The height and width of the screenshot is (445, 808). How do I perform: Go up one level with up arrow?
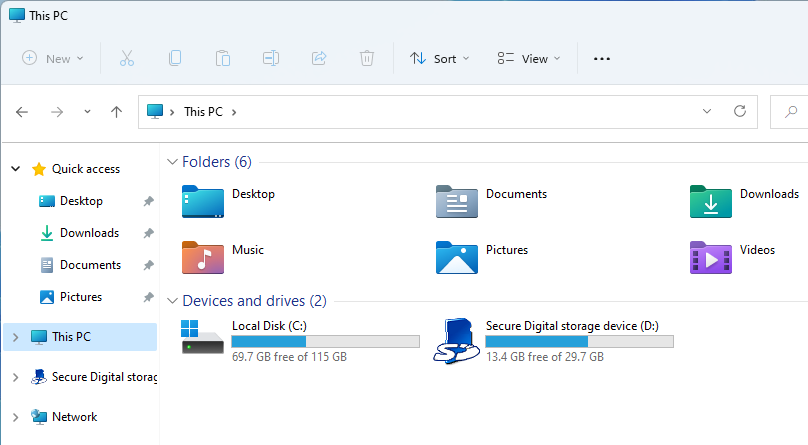click(x=116, y=112)
